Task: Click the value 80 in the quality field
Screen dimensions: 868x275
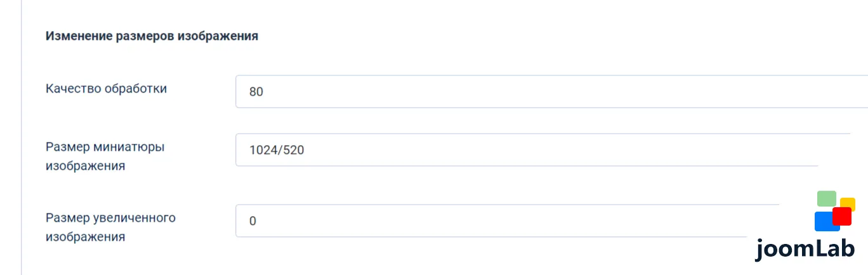Action: tap(256, 92)
